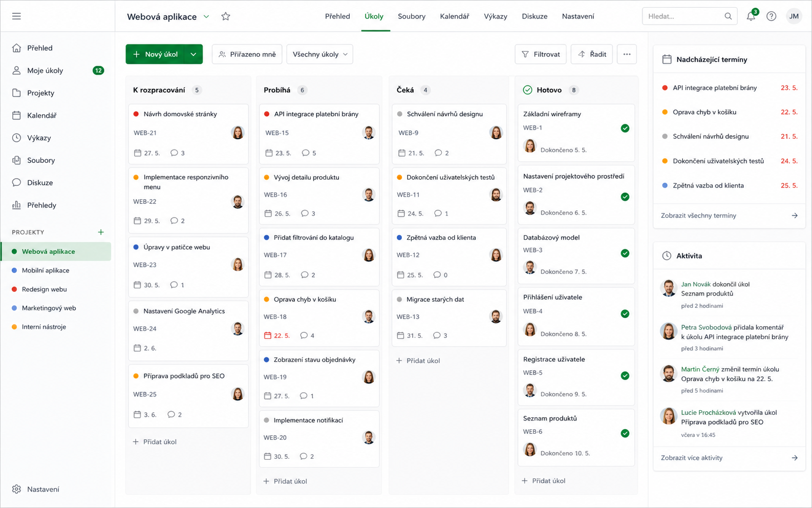
Task: Switch to the Diskuze tab
Action: coord(535,16)
